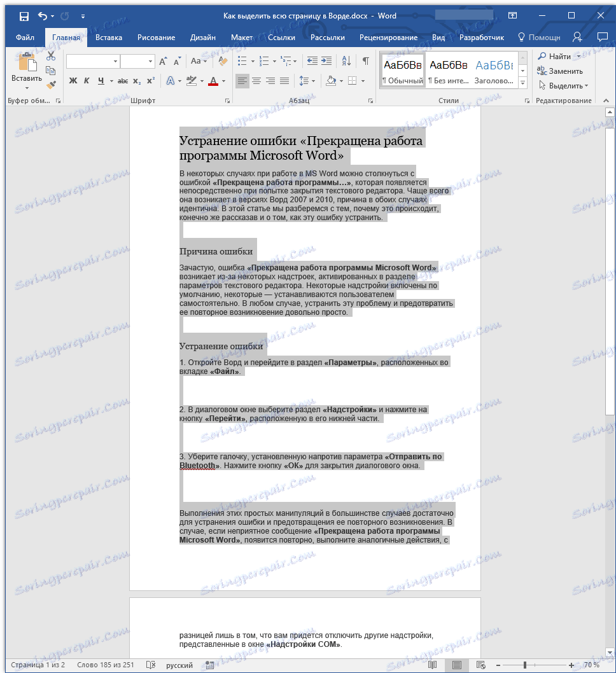Customize the Quick Access Toolbar
Screen dimensions: 616x673
pyautogui.click(x=83, y=17)
